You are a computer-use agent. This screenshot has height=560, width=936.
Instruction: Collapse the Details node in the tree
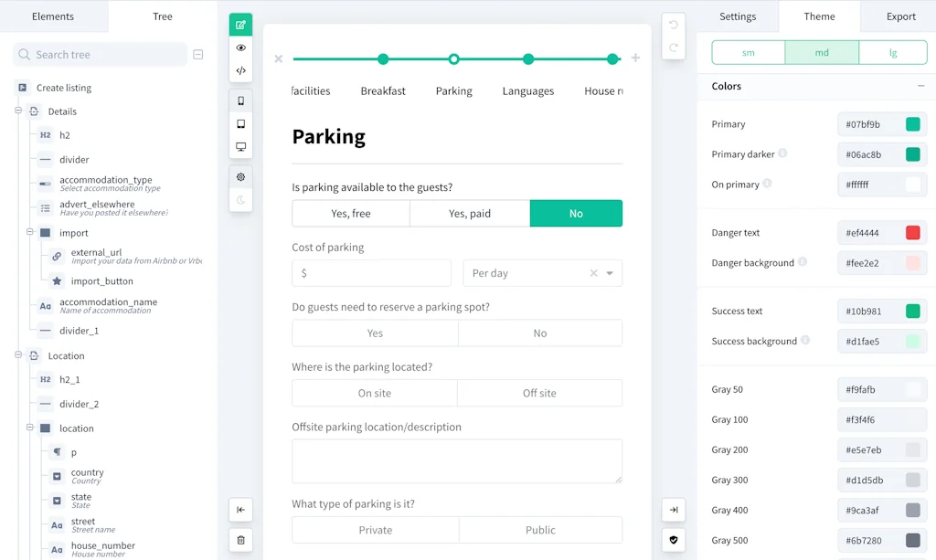pyautogui.click(x=19, y=111)
